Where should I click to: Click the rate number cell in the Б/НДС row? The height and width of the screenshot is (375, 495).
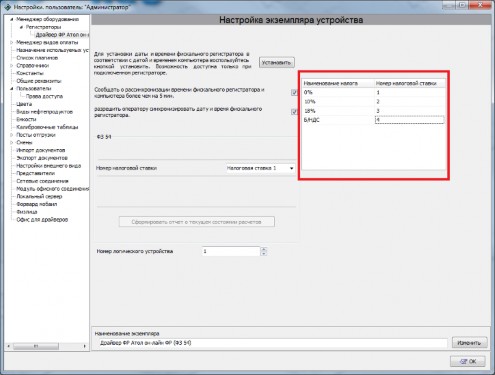coord(410,120)
